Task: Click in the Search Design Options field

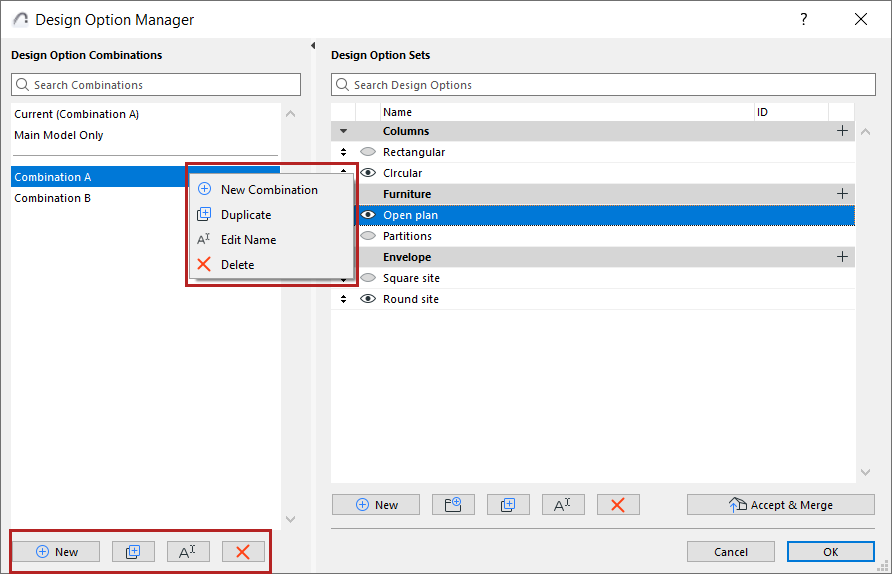Action: [x=603, y=85]
